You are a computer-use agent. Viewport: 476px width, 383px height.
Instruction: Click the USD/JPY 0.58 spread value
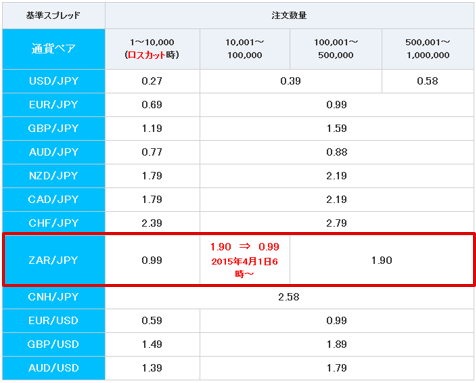427,81
